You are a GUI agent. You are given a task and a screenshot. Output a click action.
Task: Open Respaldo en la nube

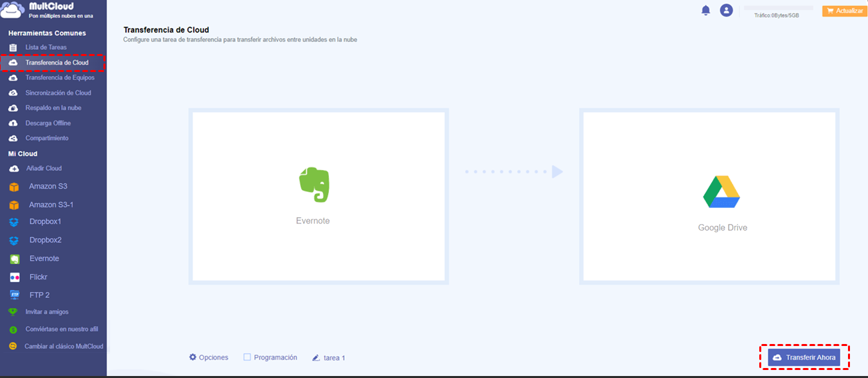[53, 108]
